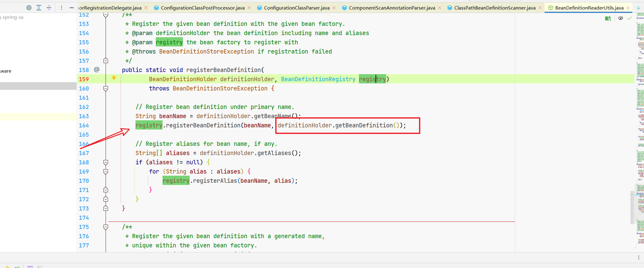Click BeanDefinitionStoreException in the Javadoc line 156

[x=207, y=51]
